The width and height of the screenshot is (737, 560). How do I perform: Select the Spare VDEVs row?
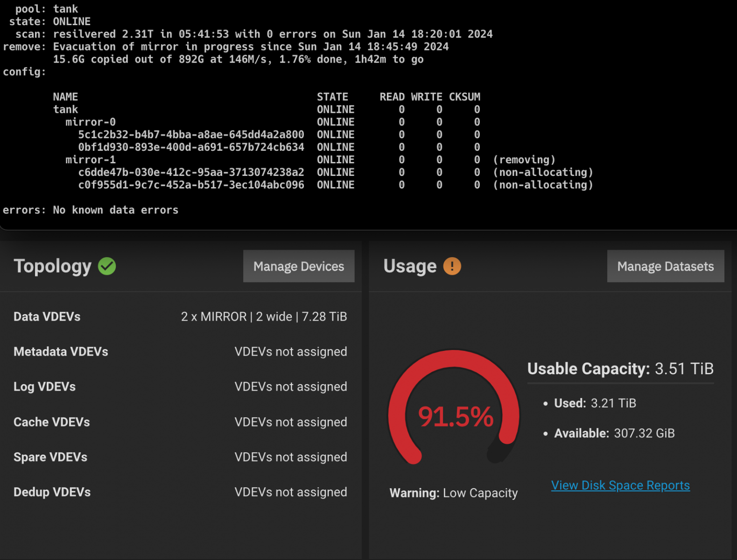tap(180, 457)
